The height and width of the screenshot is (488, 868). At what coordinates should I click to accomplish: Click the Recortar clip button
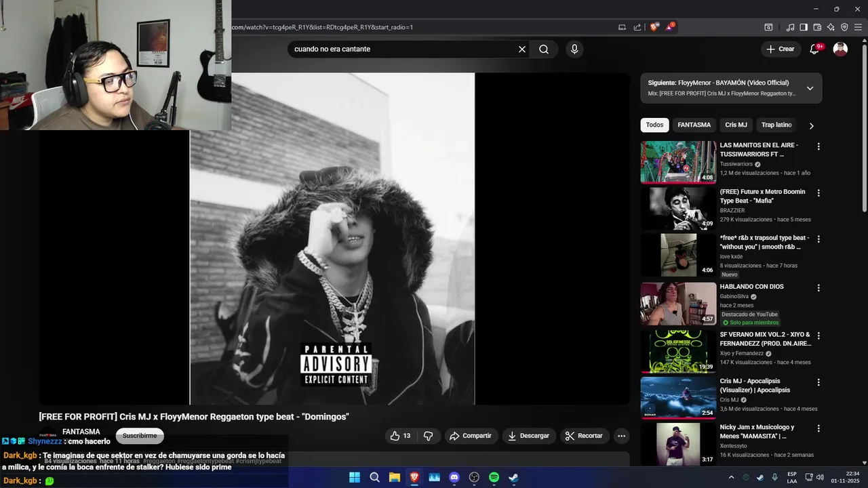(x=584, y=436)
